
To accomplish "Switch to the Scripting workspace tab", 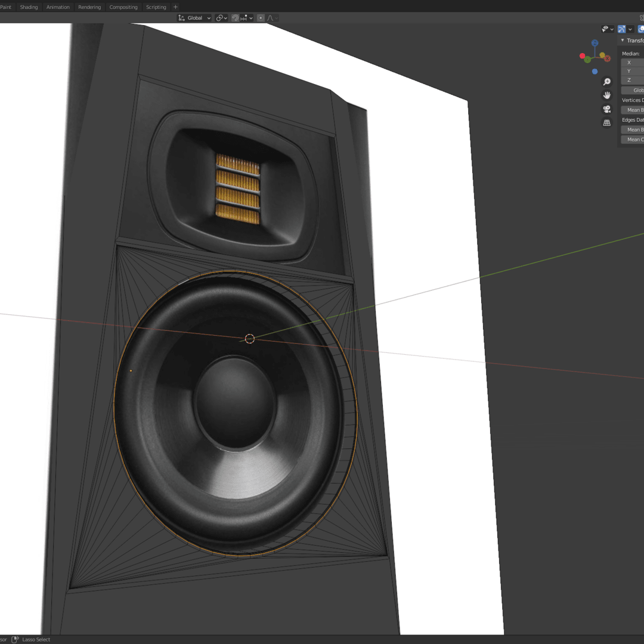I will tap(156, 7).
